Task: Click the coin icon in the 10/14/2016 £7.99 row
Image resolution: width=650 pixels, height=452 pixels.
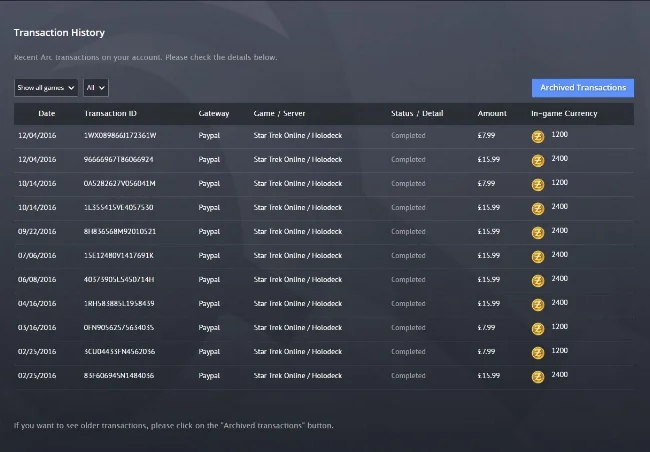Action: (538, 185)
